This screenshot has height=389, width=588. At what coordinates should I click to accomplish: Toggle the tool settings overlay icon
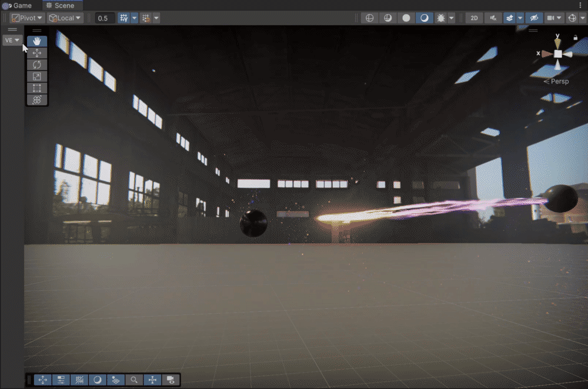pyautogui.click(x=61, y=380)
